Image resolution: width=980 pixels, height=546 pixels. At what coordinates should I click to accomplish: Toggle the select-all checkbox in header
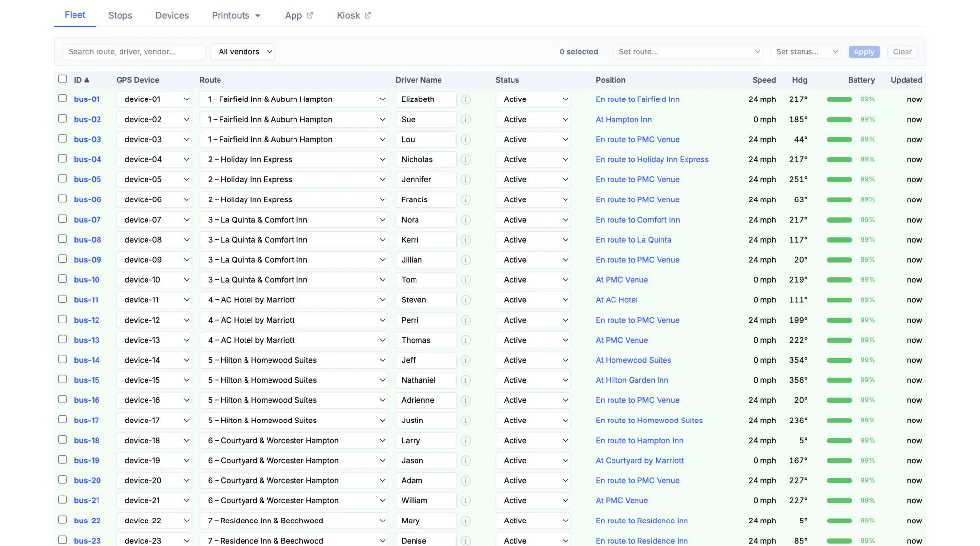tap(62, 79)
